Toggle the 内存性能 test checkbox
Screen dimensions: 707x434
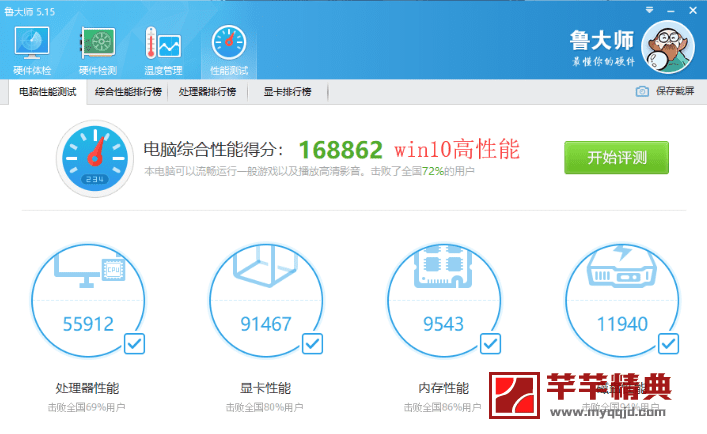click(x=491, y=344)
